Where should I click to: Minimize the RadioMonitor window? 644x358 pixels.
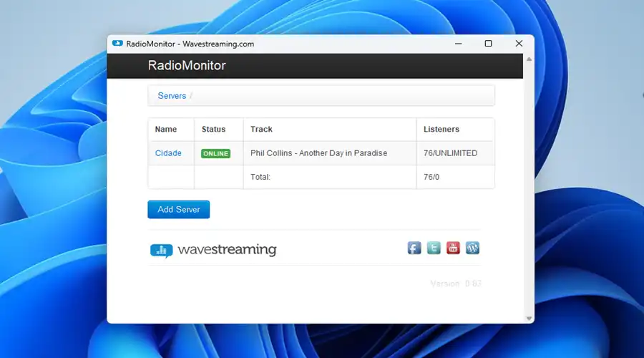[x=459, y=44]
